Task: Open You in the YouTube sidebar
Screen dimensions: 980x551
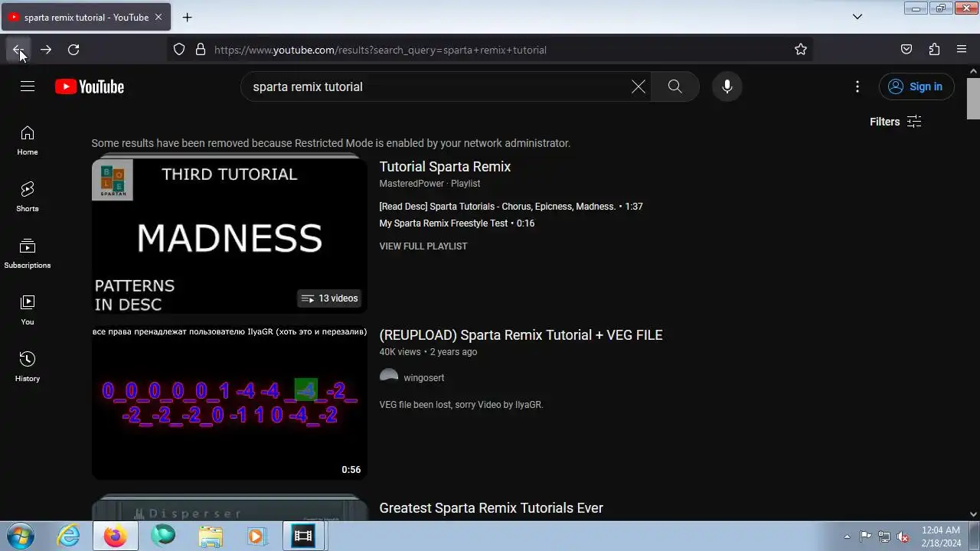Action: pos(28,311)
